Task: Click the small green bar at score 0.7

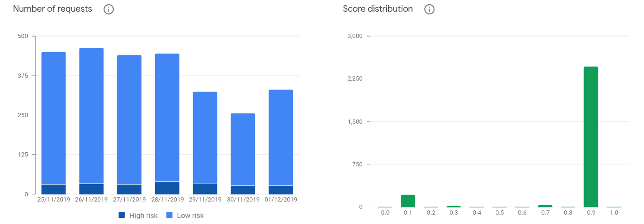Action: coord(545,206)
